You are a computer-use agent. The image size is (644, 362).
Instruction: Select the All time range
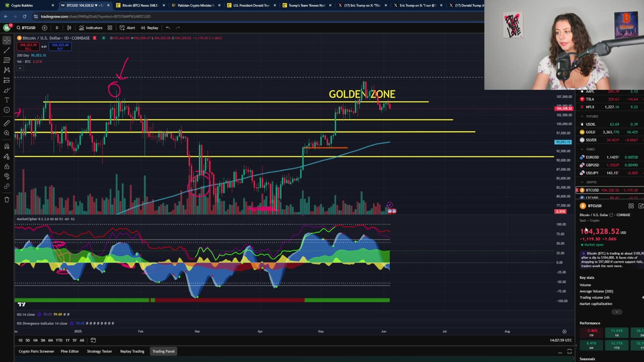point(82,340)
